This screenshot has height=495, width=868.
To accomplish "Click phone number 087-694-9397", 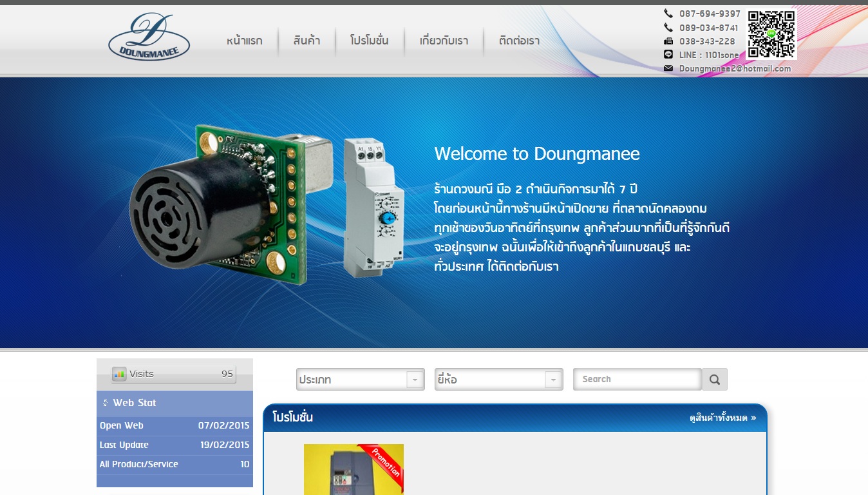I will point(710,14).
